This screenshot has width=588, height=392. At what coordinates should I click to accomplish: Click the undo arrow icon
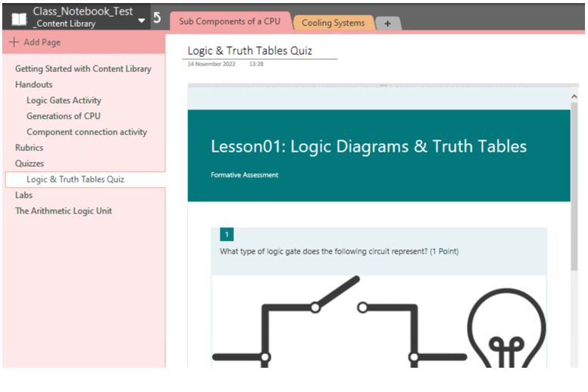tap(158, 17)
